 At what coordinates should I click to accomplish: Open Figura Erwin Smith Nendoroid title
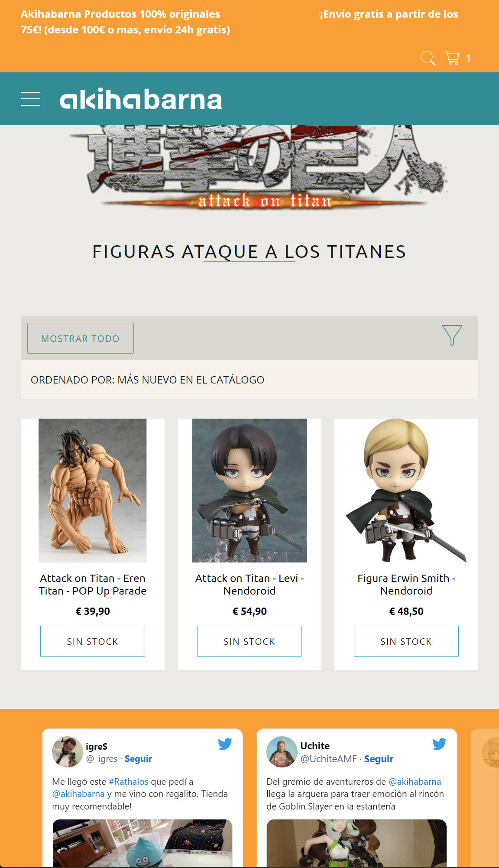(x=406, y=585)
